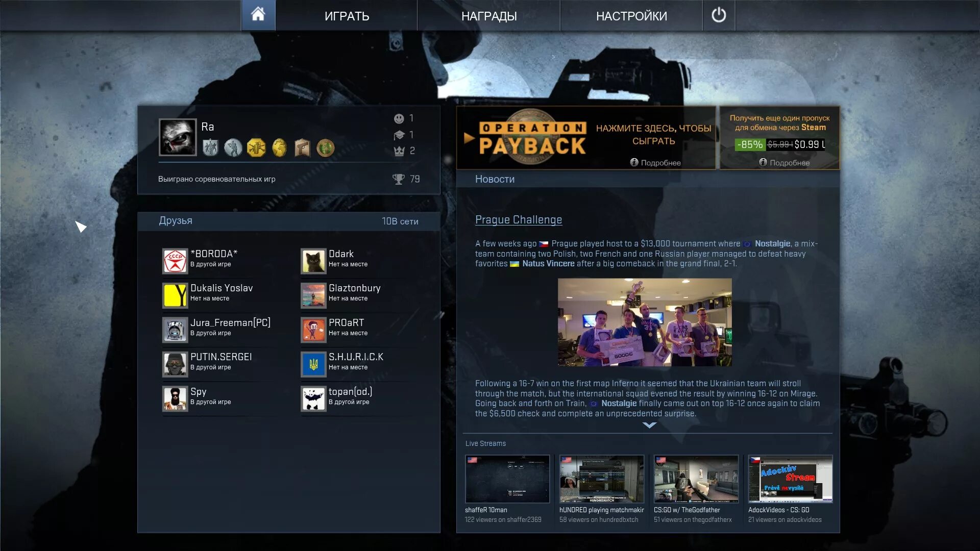Image resolution: width=980 pixels, height=551 pixels.
Task: Open the НАГРАДЫ menu
Action: tap(489, 16)
